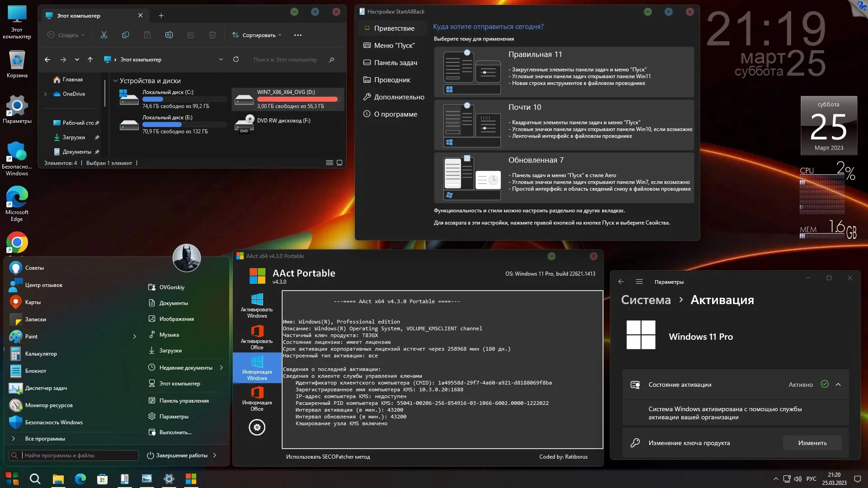Expand the OneDrive tree node

point(45,94)
